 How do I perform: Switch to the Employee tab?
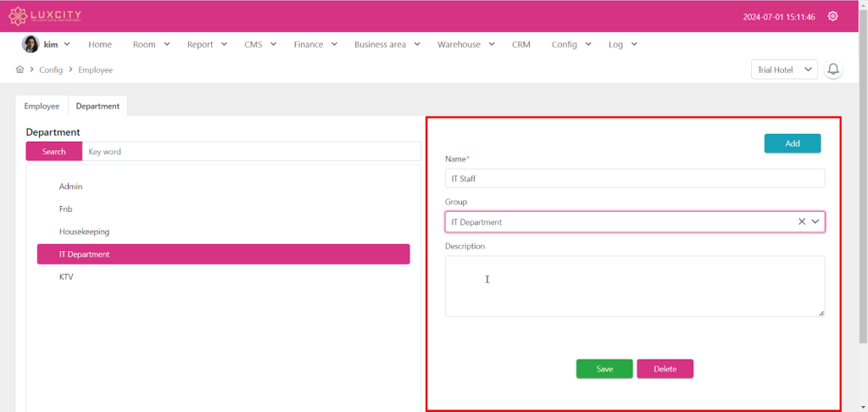point(42,106)
